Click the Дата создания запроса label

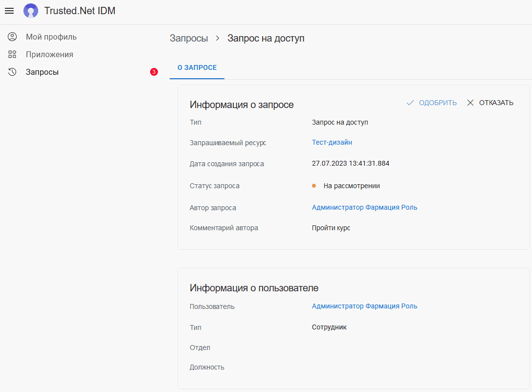coord(227,164)
